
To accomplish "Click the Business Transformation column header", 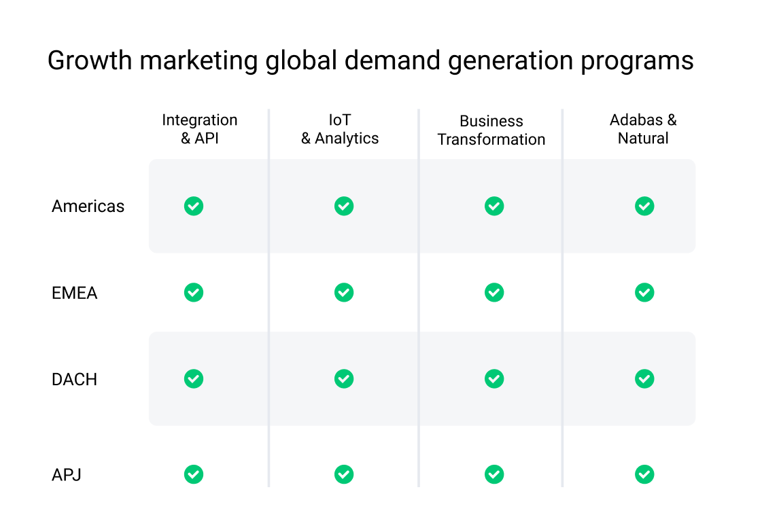I will [491, 130].
